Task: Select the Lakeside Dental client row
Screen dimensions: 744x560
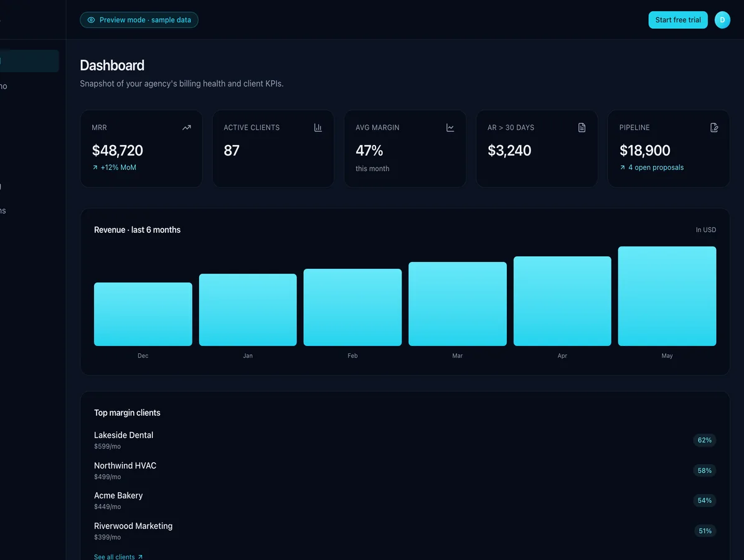Action: pos(405,440)
